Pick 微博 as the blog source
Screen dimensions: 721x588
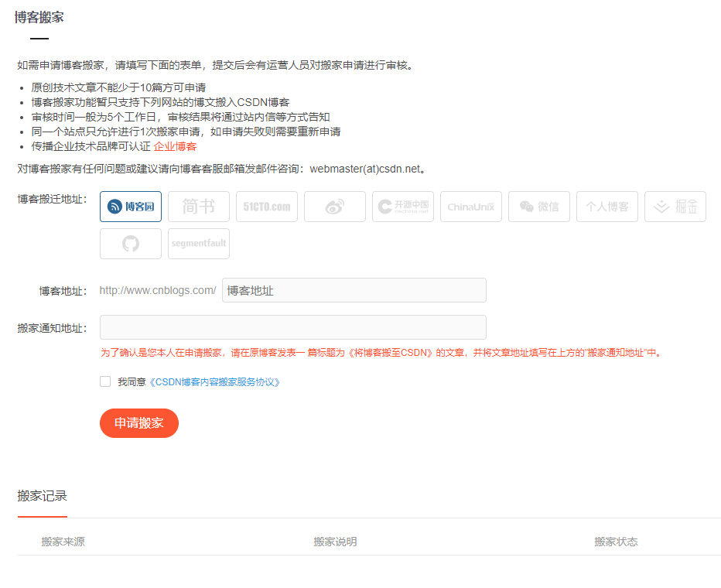click(x=334, y=206)
